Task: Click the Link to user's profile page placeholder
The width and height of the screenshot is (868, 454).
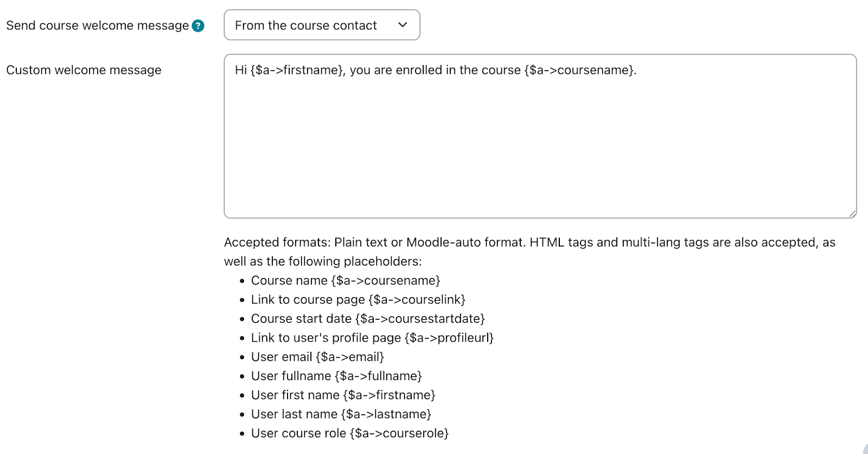Action: tap(372, 337)
